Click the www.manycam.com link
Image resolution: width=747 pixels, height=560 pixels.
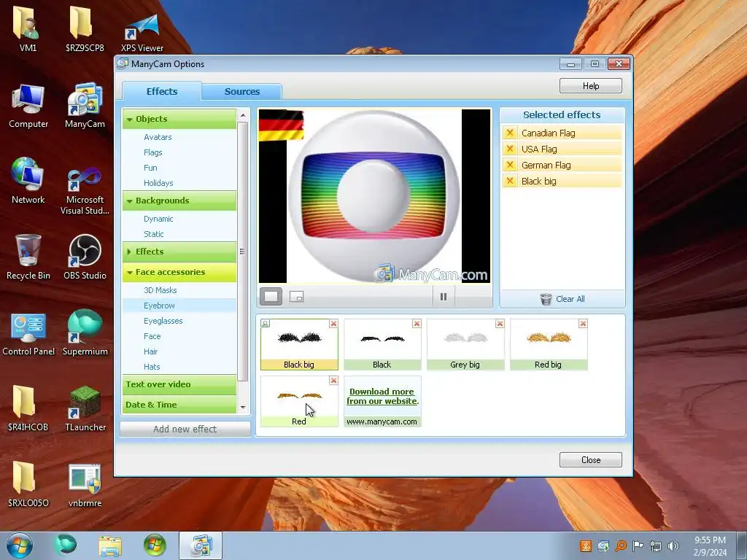tap(382, 421)
